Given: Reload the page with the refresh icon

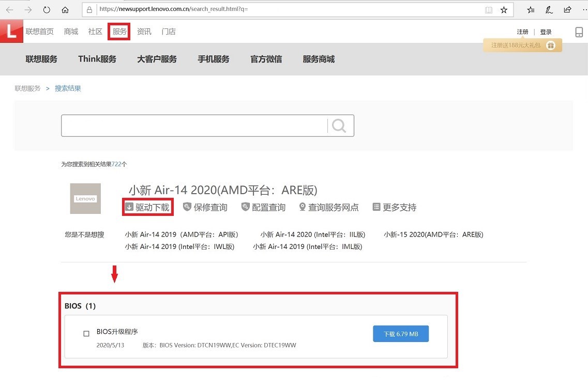Looking at the screenshot, I should [47, 10].
